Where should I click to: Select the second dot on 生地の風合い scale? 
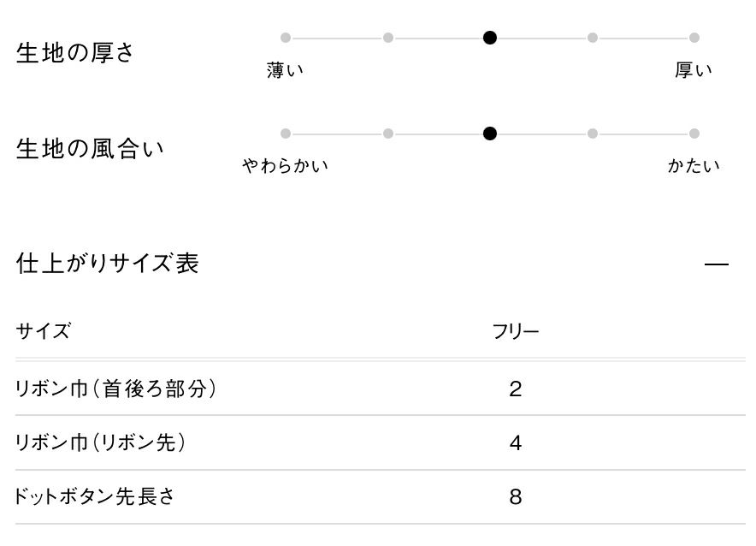[x=388, y=134]
